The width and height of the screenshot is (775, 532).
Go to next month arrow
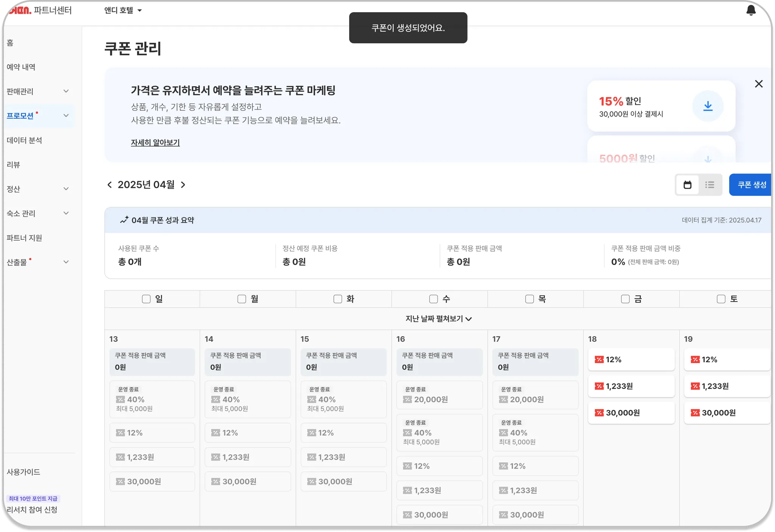click(183, 185)
